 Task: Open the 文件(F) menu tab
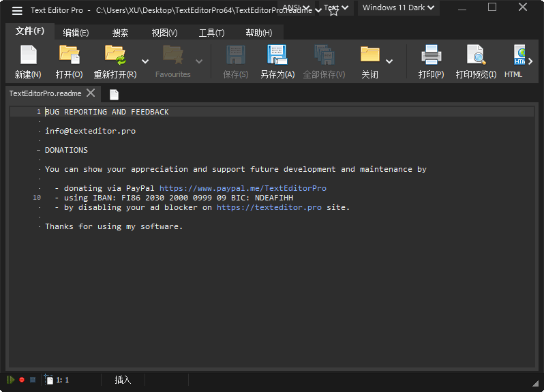pos(30,31)
